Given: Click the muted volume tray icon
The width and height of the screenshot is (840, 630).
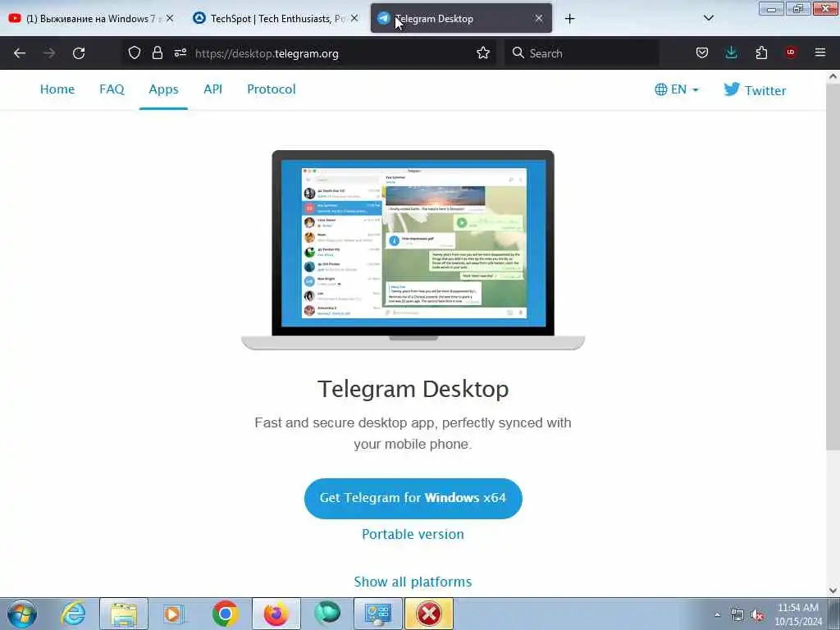Looking at the screenshot, I should (757, 615).
